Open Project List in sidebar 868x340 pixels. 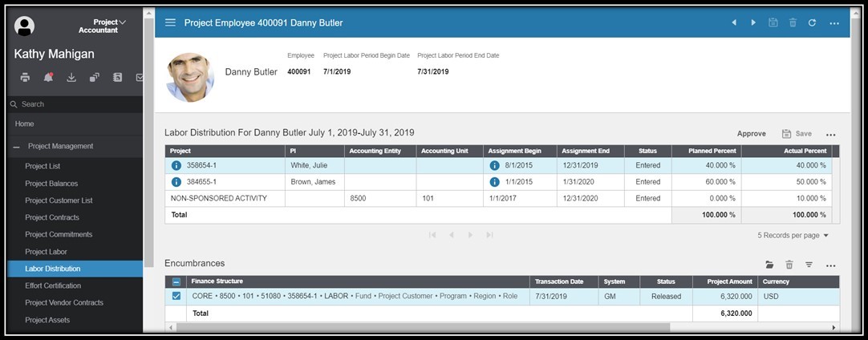tap(43, 166)
